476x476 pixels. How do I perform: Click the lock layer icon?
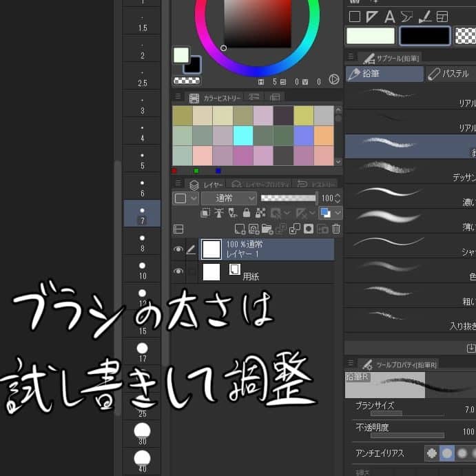coord(246,214)
